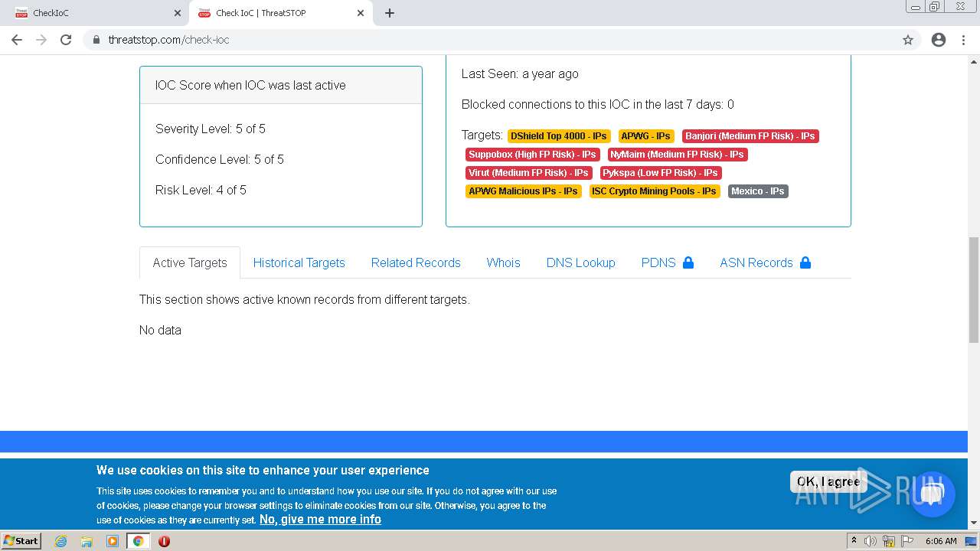Click the PDNS lock icon
Image resolution: width=980 pixels, height=551 pixels.
coord(688,262)
